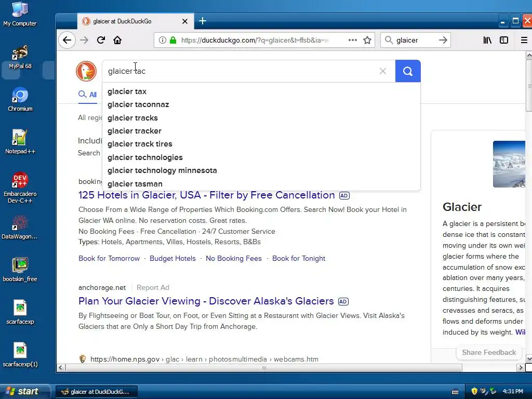This screenshot has width=532, height=399.
Task: Click the Share Feedback button
Action: point(489,353)
